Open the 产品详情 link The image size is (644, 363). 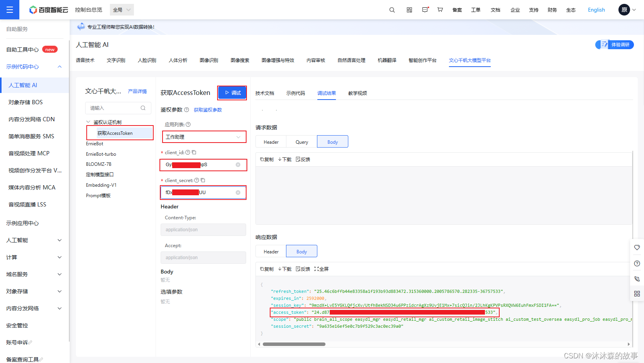(x=137, y=91)
